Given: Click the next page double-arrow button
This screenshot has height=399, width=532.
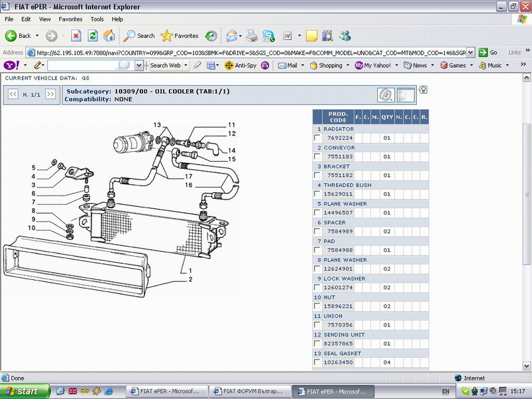Looking at the screenshot, I should point(52,95).
